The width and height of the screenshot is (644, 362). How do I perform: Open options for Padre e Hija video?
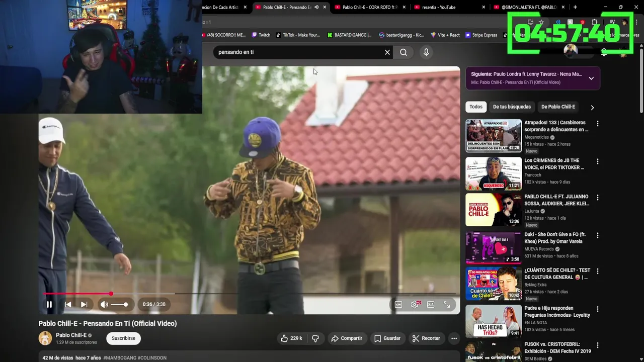[x=597, y=309]
